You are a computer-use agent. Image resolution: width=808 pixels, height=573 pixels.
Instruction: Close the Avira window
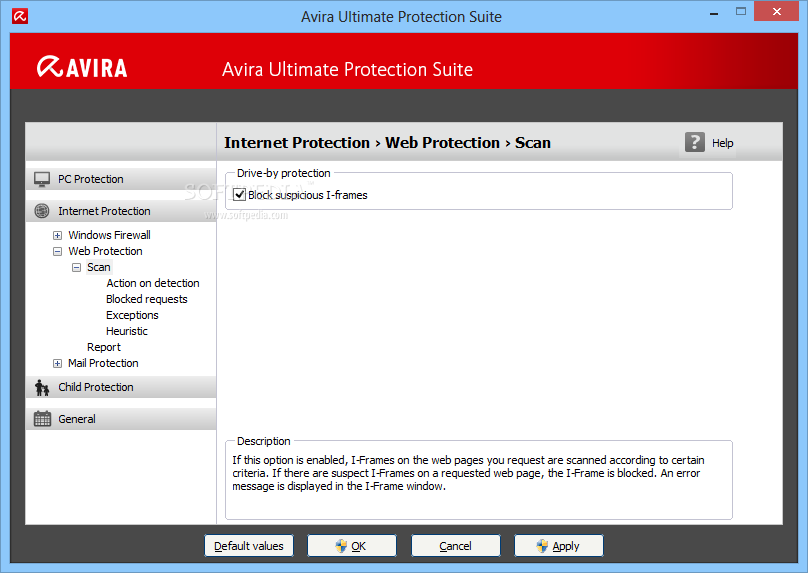pyautogui.click(x=777, y=11)
